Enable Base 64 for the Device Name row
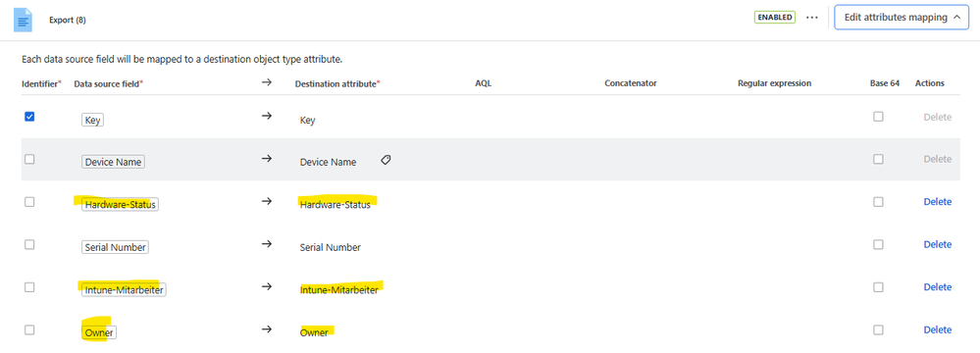The width and height of the screenshot is (980, 353). point(878,159)
